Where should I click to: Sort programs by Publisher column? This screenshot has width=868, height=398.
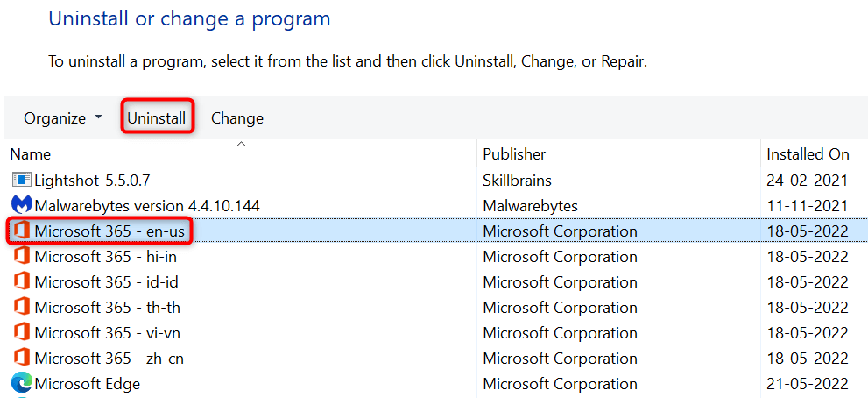pyautogui.click(x=514, y=154)
